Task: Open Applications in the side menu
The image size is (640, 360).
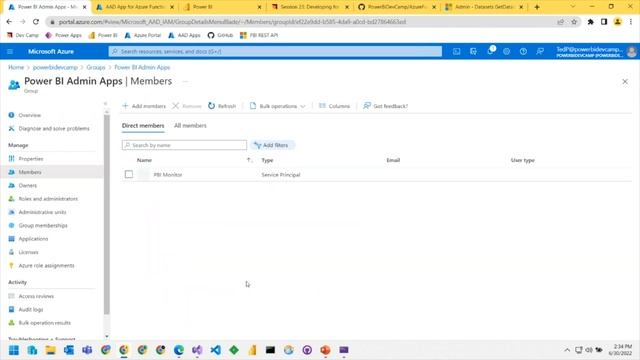Action: point(33,239)
